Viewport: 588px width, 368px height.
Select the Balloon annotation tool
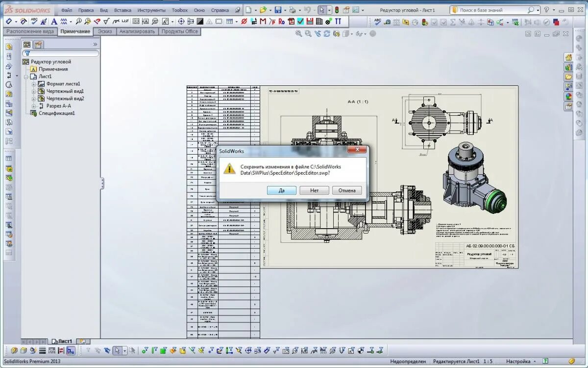(78, 22)
